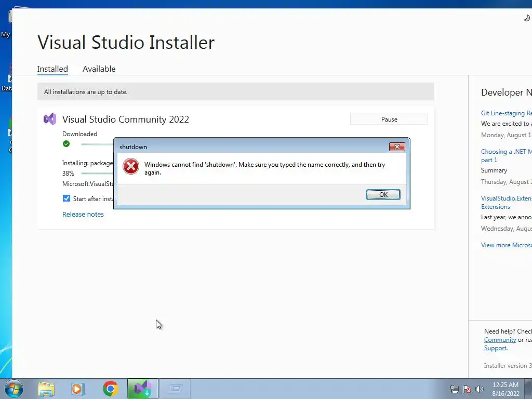Viewport: 532px width, 399px height.
Task: Open the Release notes link
Action: [x=83, y=214]
